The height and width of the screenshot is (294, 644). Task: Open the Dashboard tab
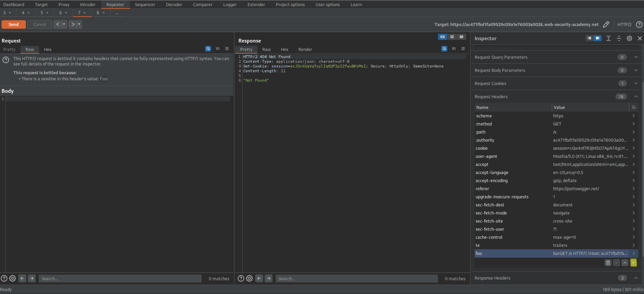14,5
